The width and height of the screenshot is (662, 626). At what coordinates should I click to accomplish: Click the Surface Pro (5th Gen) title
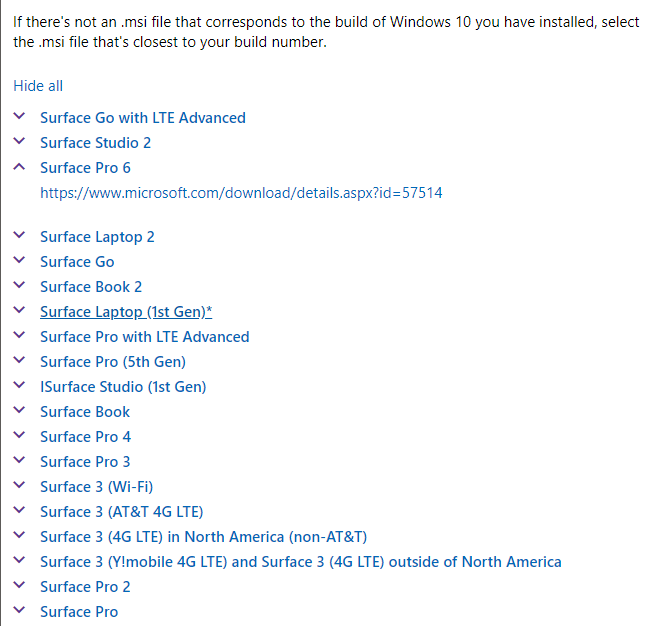(113, 362)
